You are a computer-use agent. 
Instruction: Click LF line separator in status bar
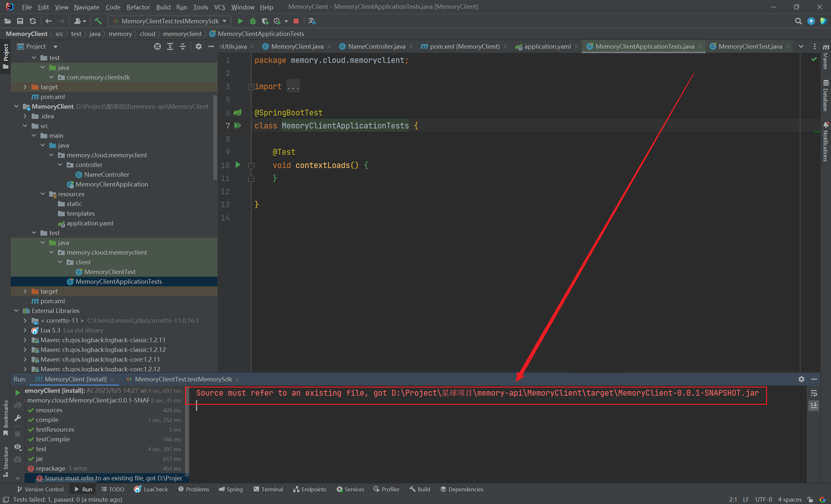[x=746, y=499]
